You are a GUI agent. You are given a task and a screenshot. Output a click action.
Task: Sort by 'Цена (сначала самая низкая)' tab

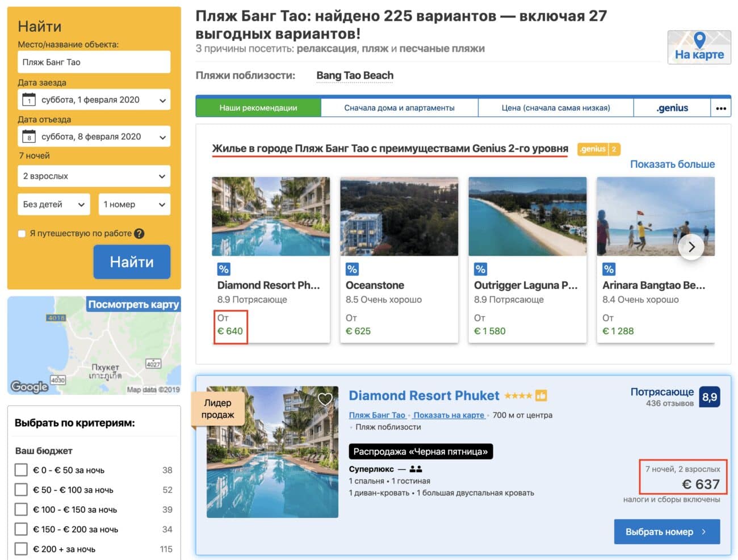(555, 108)
